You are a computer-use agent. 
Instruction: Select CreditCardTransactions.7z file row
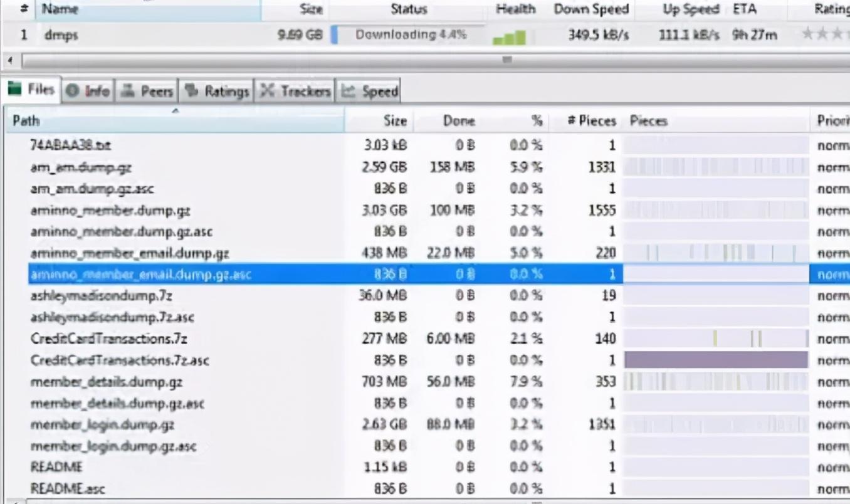pyautogui.click(x=109, y=339)
